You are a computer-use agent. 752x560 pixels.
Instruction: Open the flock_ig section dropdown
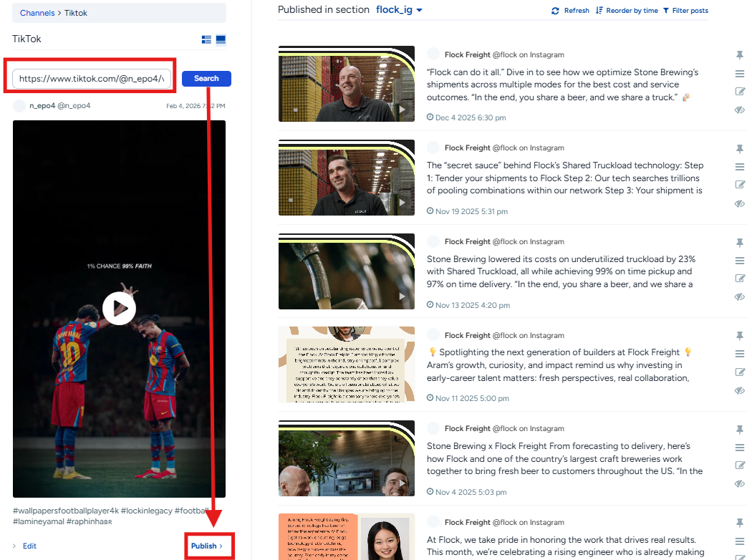click(399, 9)
